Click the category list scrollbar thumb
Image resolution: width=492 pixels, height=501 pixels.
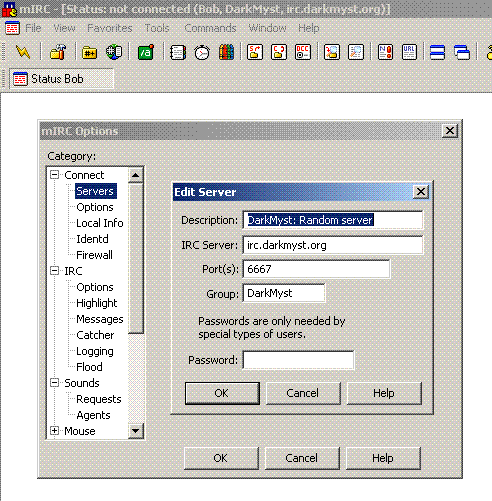point(136,258)
